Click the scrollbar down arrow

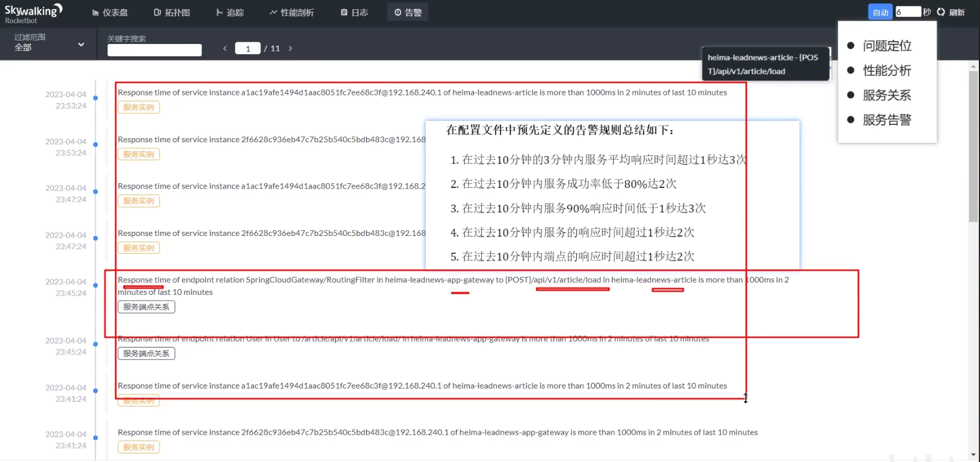[973, 455]
